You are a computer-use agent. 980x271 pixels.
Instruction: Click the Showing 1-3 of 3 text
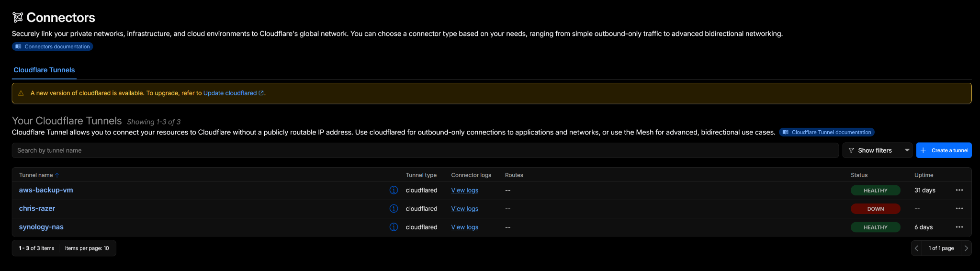tap(154, 122)
